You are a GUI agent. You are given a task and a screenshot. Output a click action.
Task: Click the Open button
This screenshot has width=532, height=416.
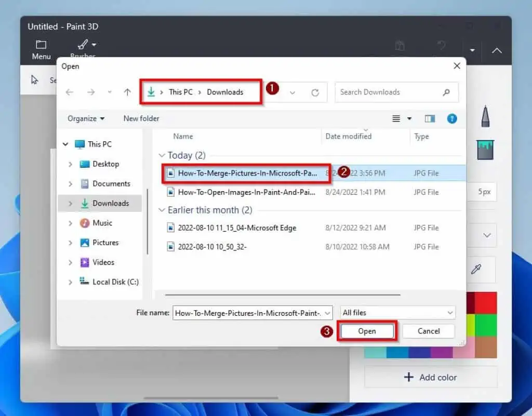point(367,331)
